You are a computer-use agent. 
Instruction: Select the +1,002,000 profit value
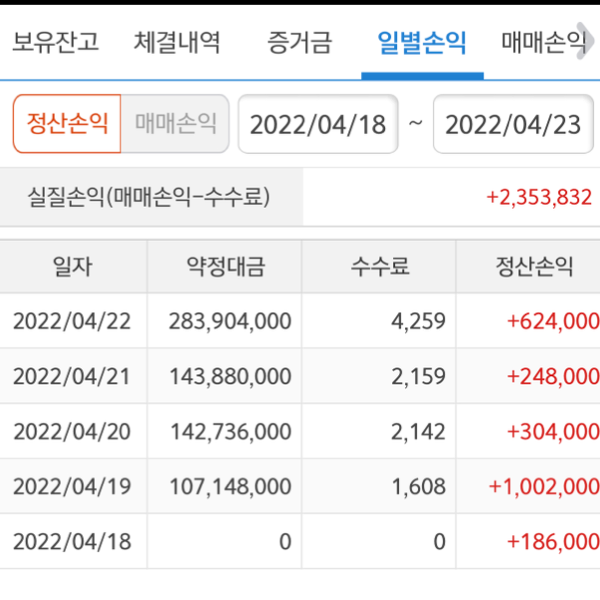coord(544,486)
